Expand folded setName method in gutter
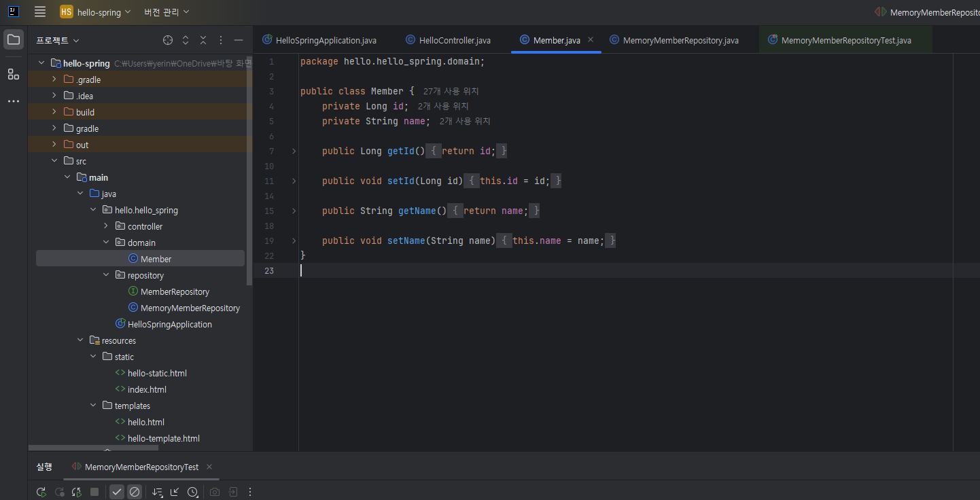The image size is (980, 500). (294, 240)
